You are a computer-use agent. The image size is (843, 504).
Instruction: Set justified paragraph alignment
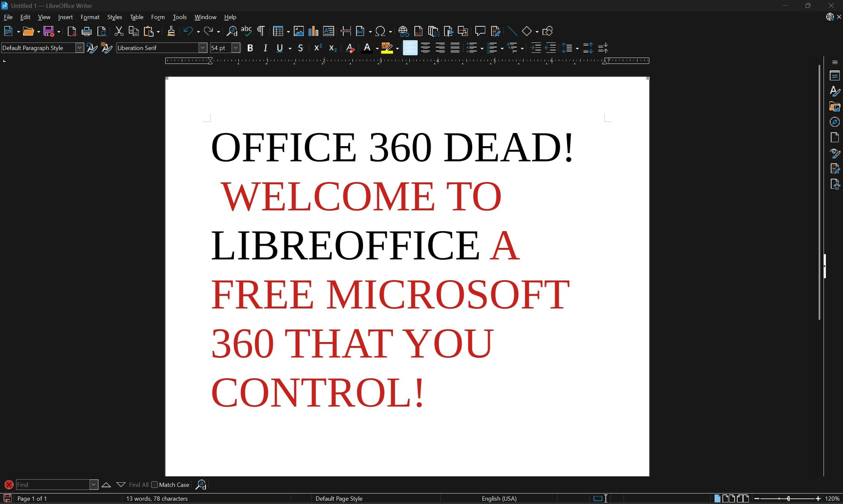tap(455, 48)
